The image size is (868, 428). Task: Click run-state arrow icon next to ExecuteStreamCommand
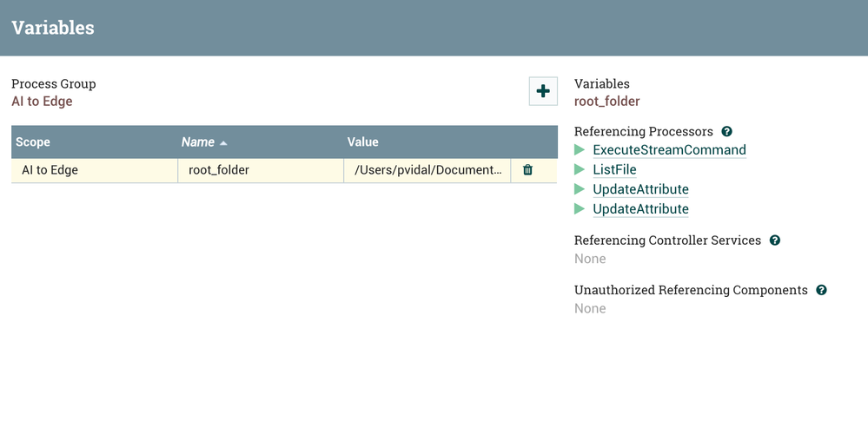click(580, 150)
